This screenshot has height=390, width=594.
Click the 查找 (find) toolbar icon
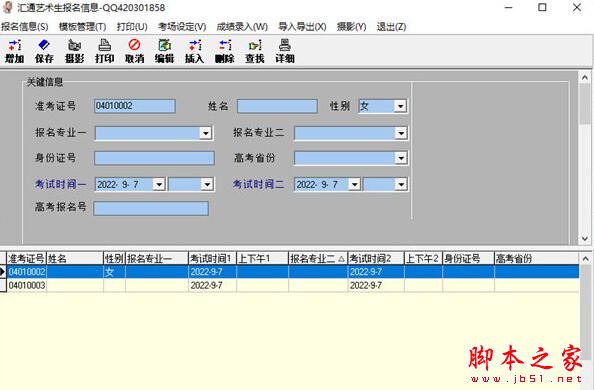(x=255, y=51)
